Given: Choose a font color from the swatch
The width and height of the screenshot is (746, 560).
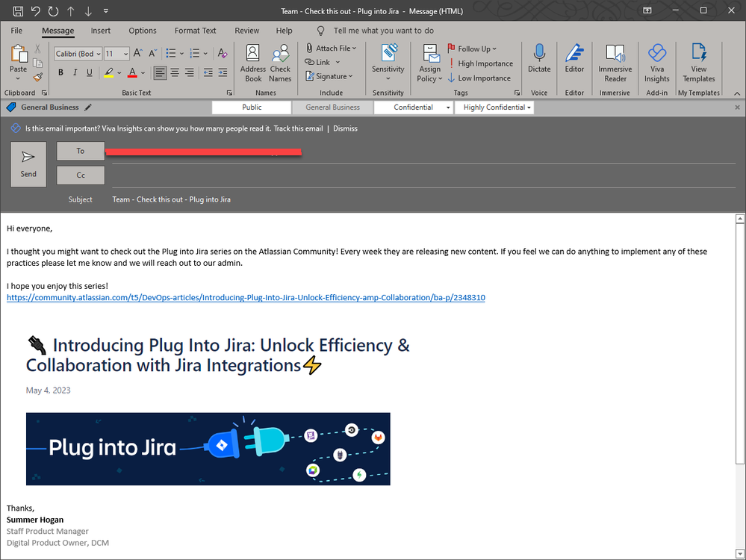Looking at the screenshot, I should coord(132,72).
